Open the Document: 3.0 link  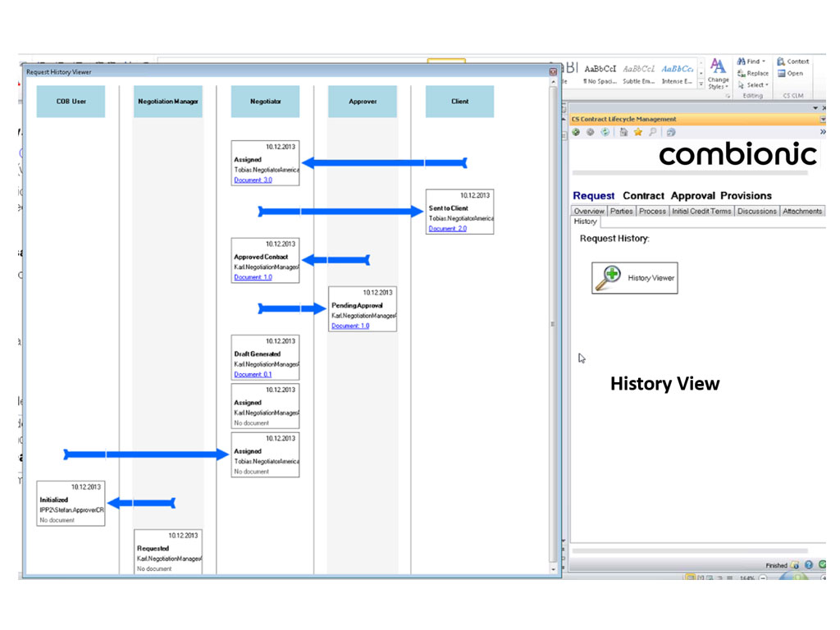click(x=253, y=180)
